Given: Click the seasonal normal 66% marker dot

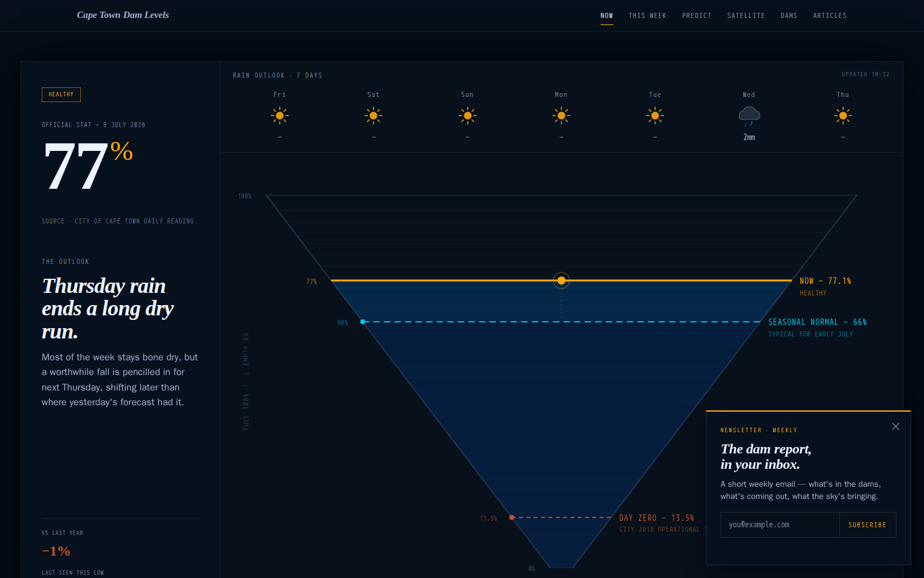Looking at the screenshot, I should pyautogui.click(x=363, y=322).
